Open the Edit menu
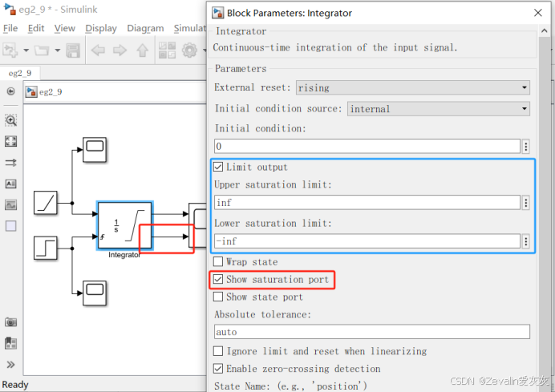 [x=36, y=28]
